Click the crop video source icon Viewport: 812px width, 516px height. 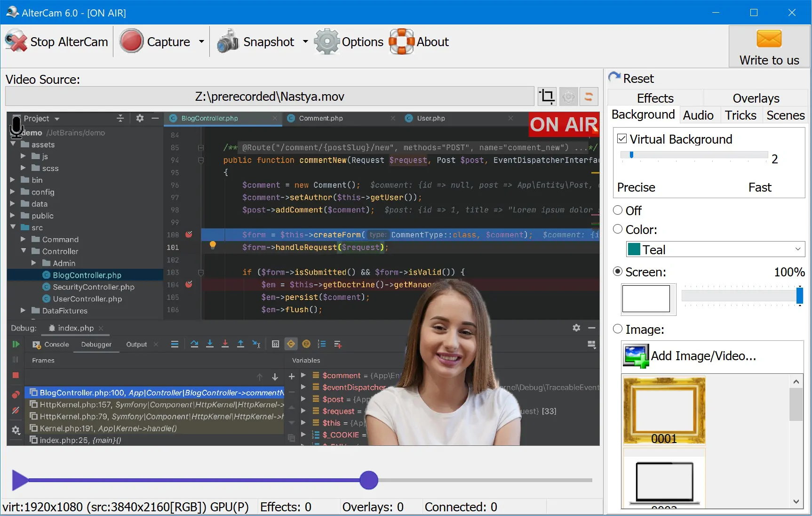pyautogui.click(x=547, y=97)
